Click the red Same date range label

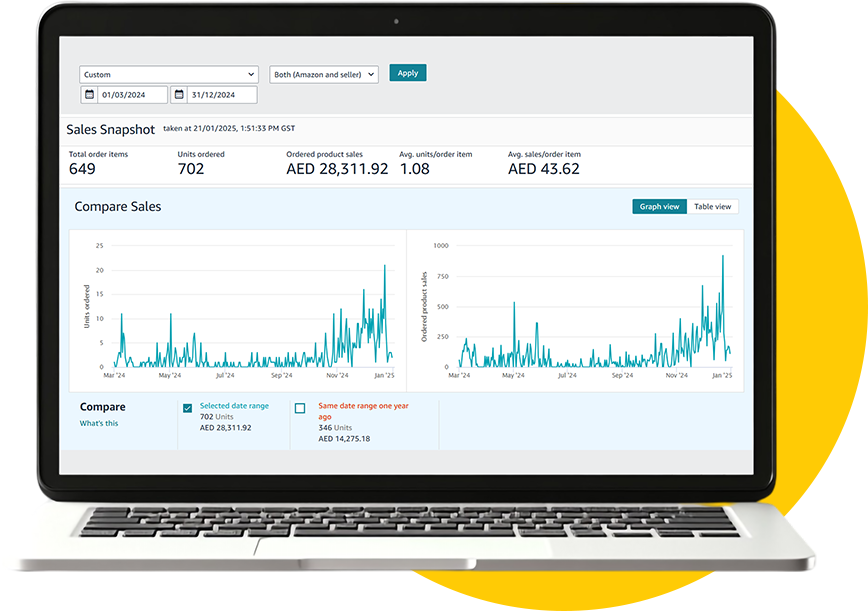tap(363, 411)
